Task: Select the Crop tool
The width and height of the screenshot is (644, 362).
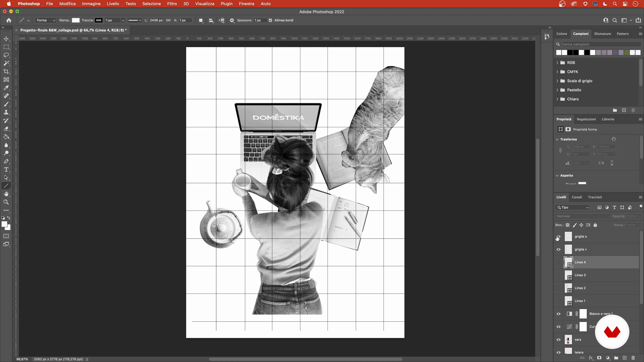Action: tap(6, 71)
